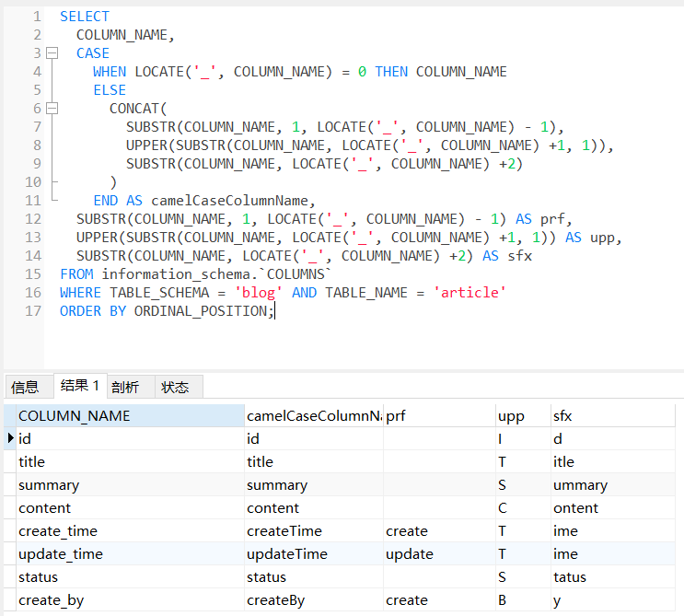Click the 'B' cell in upp column
This screenshot has width=684, height=616.
click(x=524, y=600)
